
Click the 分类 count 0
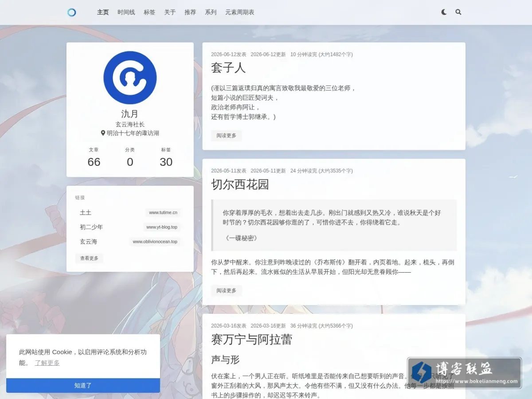130,162
